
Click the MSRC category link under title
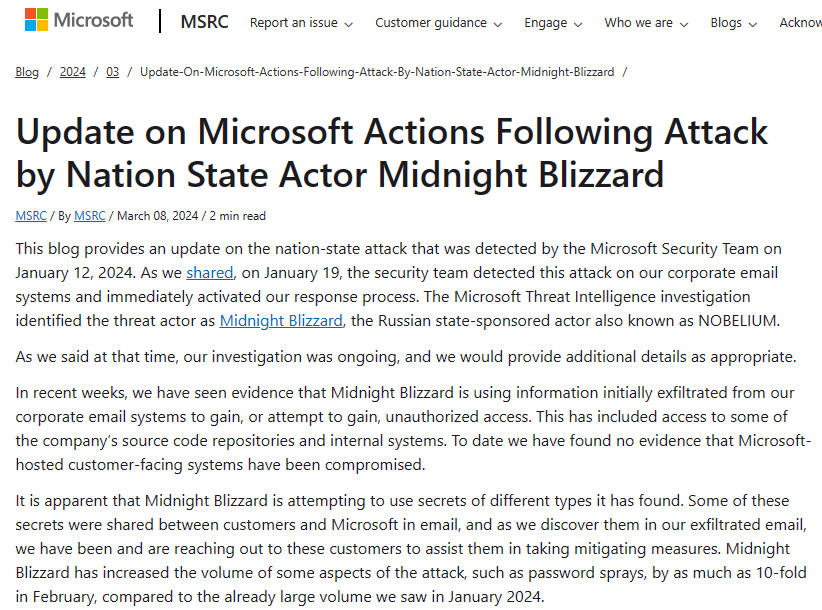pos(30,215)
